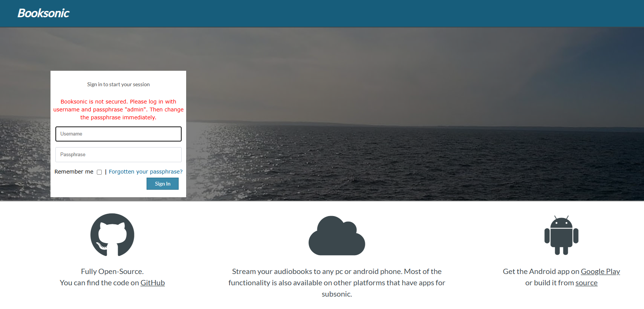Click the Sign in to start your session heading
The image size is (644, 309).
point(118,84)
